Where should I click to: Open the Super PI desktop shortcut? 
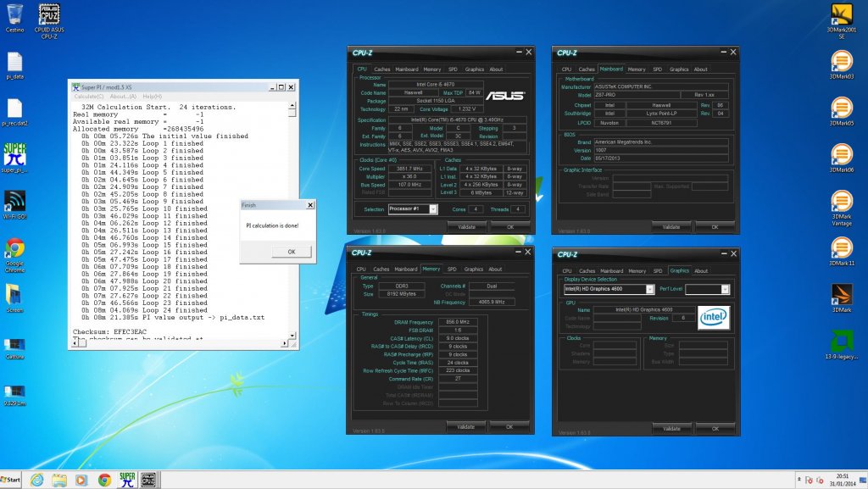coord(15,158)
